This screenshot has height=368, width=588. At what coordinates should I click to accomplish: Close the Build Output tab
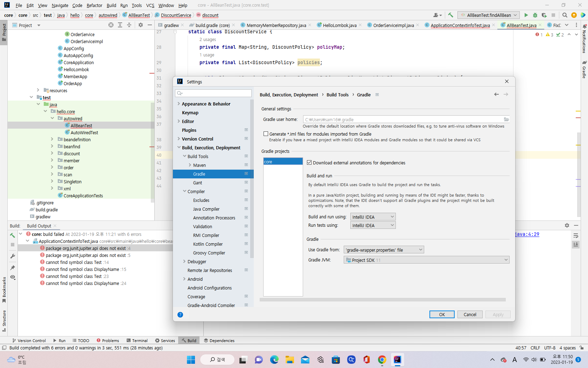point(55,226)
